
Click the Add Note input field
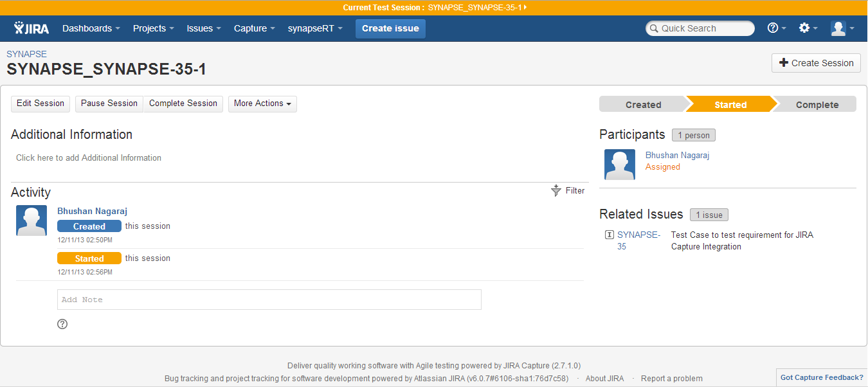pyautogui.click(x=269, y=300)
